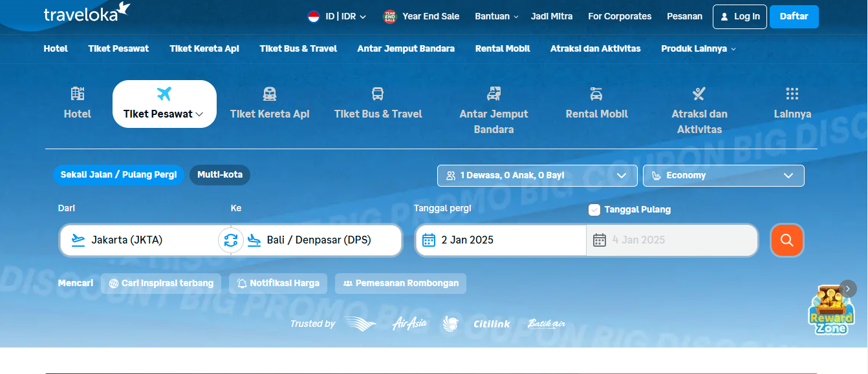Click Pemesanan Rombongan button
Image resolution: width=868 pixels, height=374 pixels.
(x=400, y=284)
